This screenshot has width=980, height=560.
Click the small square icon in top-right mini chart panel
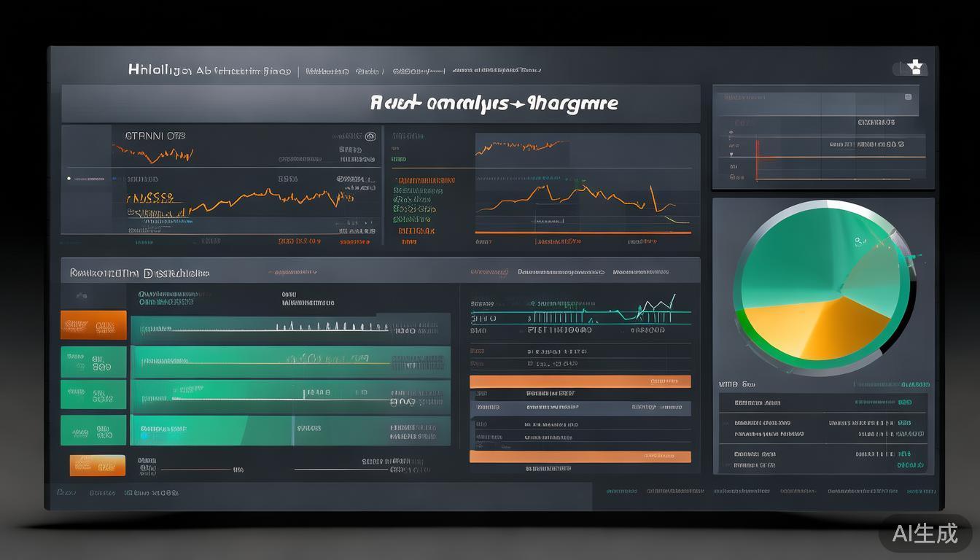(908, 96)
